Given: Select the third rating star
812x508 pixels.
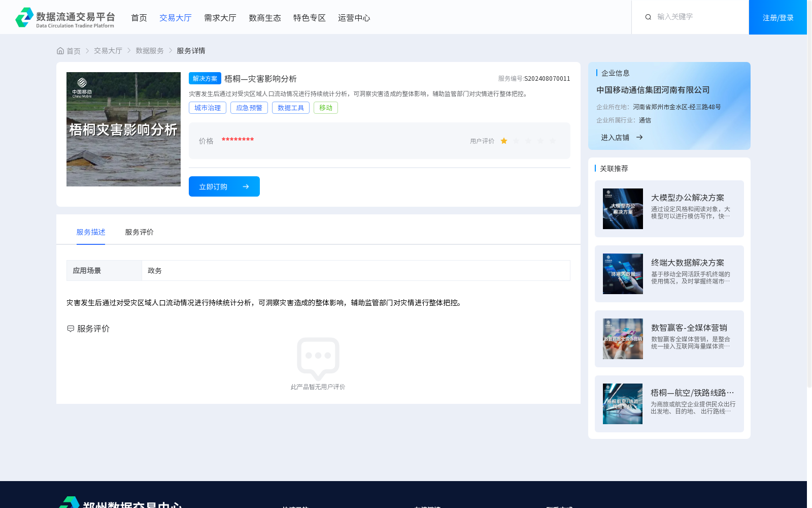Looking at the screenshot, I should 528,141.
